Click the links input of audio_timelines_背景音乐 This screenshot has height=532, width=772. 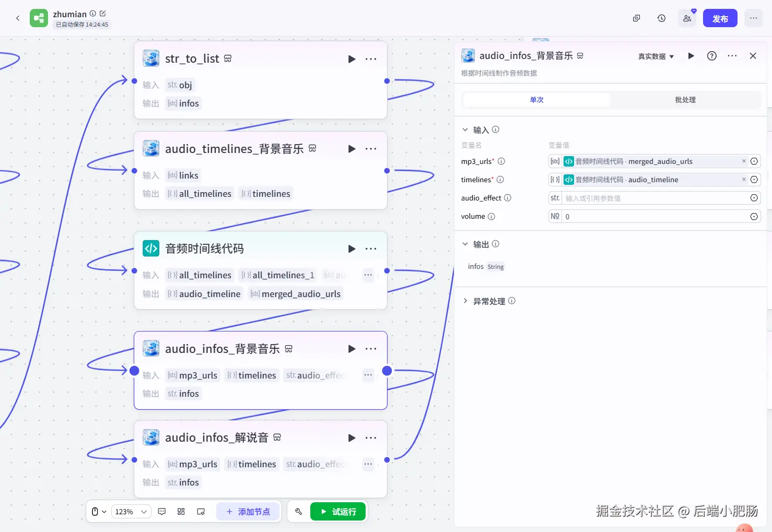(x=183, y=175)
